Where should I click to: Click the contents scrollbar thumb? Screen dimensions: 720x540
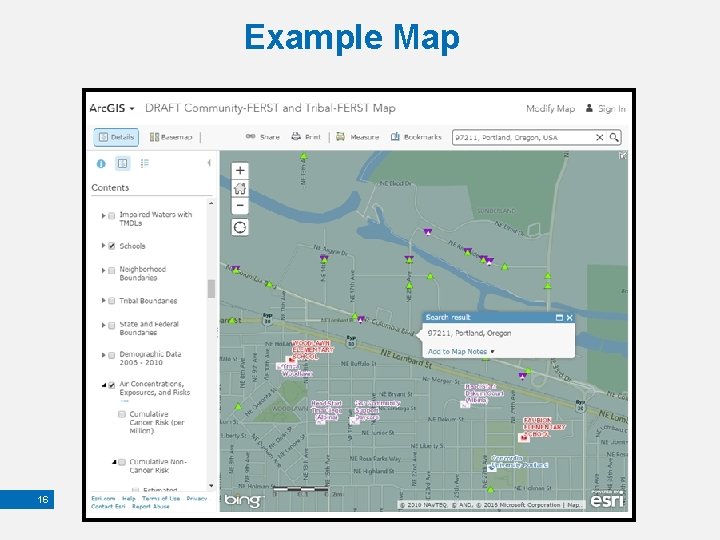(211, 289)
